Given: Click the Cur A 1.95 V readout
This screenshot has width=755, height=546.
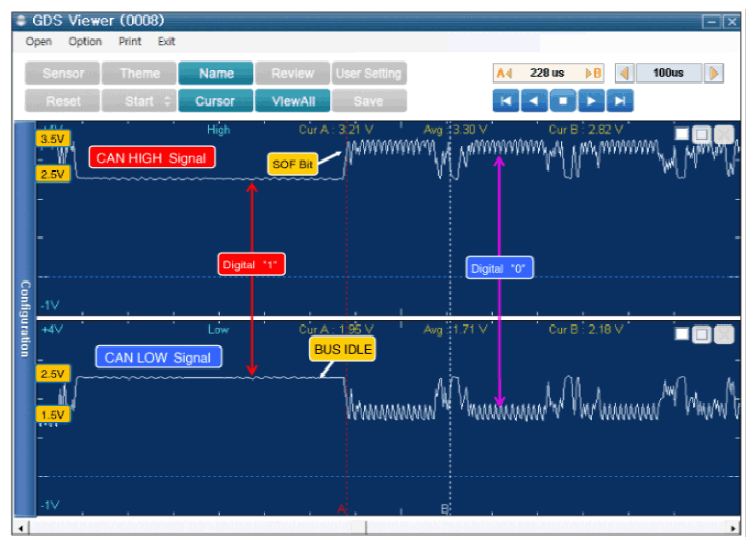Looking at the screenshot, I should click(336, 329).
